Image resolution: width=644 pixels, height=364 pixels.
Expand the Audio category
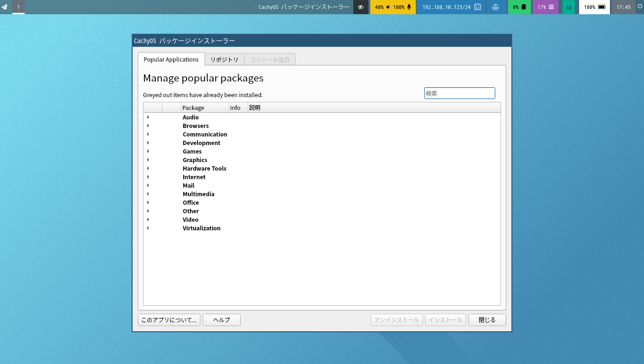[148, 117]
